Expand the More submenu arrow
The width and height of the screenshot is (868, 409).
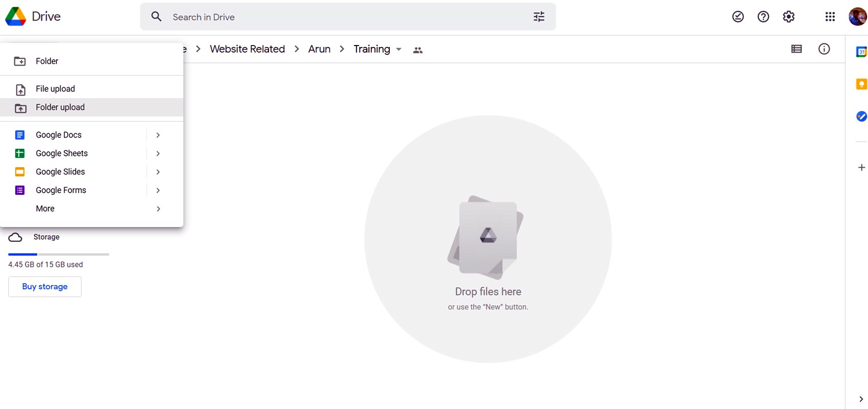(158, 209)
